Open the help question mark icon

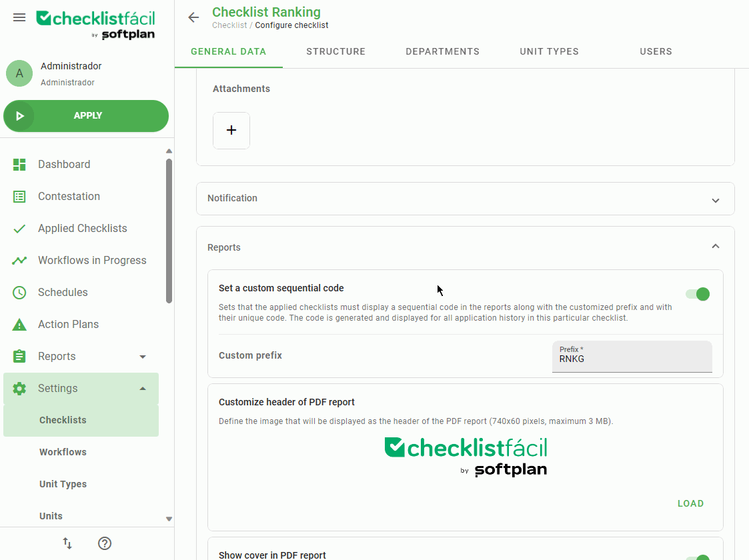(x=105, y=543)
